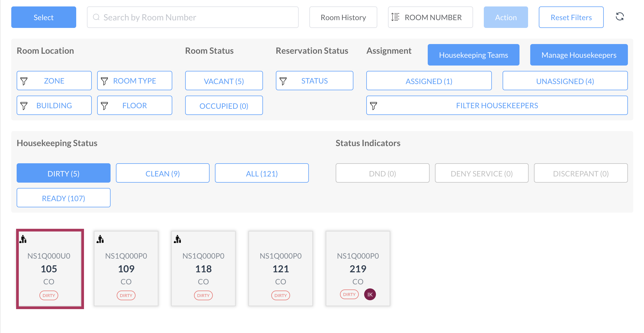The image size is (644, 333).
Task: Click the DIRTY status pill on room 121
Action: point(280,295)
